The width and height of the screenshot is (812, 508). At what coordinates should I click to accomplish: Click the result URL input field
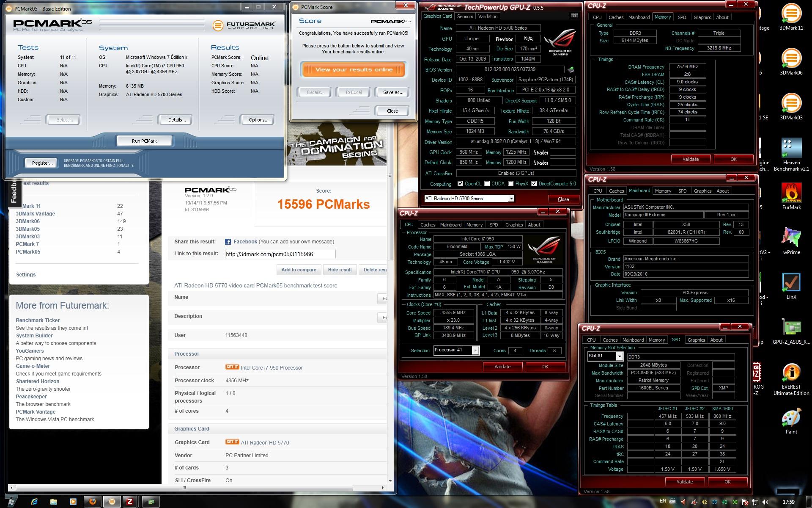point(280,254)
